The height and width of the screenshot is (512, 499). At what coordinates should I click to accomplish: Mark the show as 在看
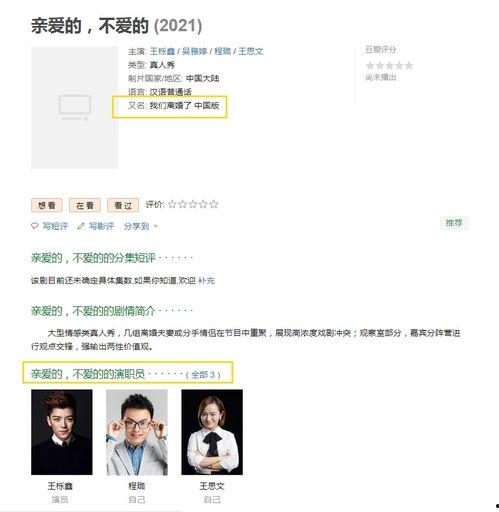click(85, 205)
